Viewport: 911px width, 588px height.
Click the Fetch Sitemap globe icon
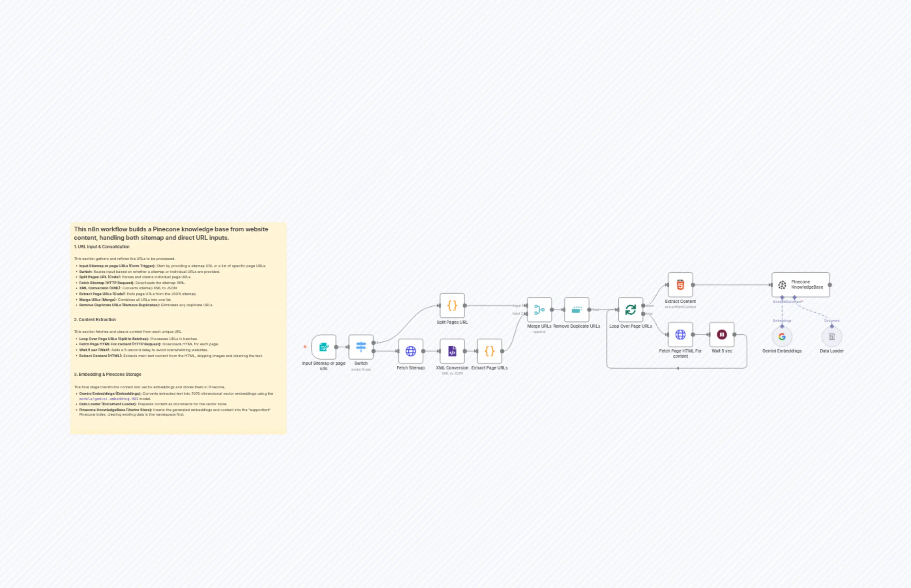tap(411, 351)
